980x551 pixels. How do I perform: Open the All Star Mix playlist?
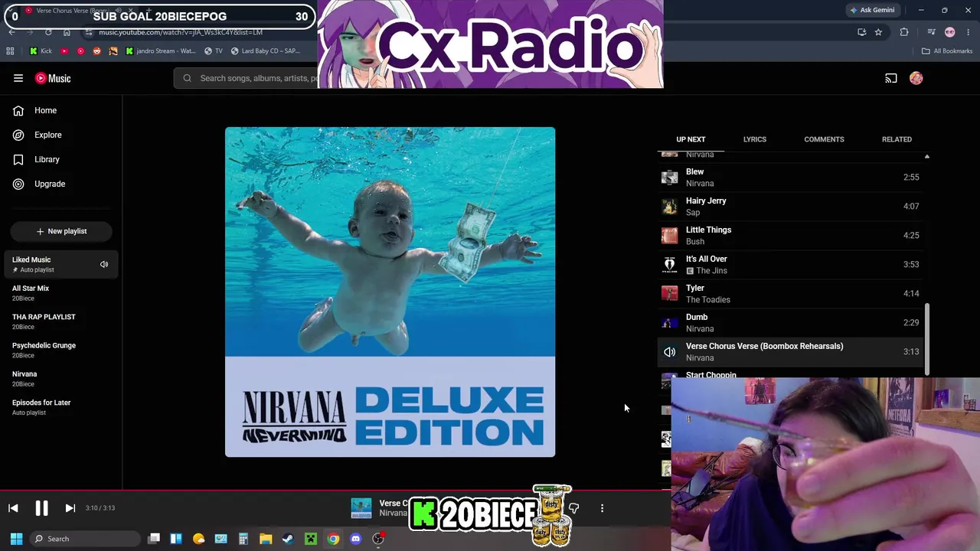(61, 293)
